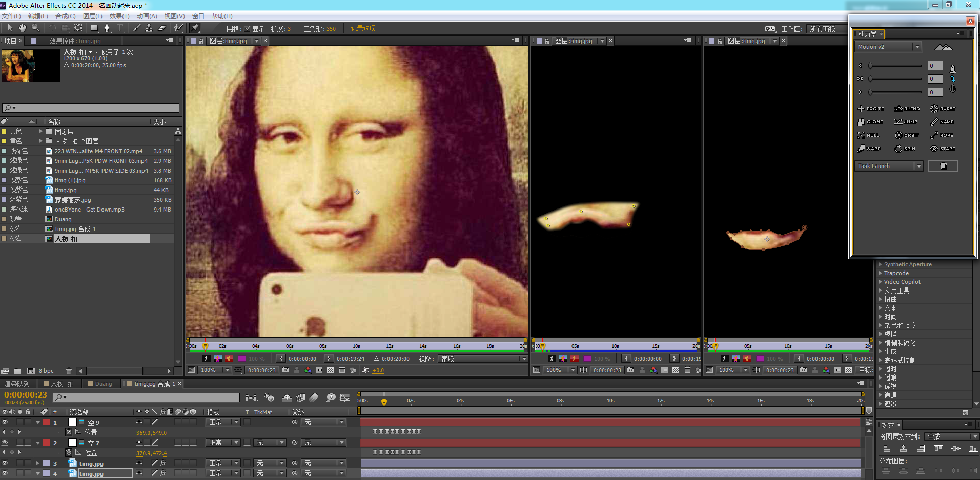This screenshot has width=980, height=480.
Task: Collapse layer 1 空 9 properties
Action: (x=38, y=423)
